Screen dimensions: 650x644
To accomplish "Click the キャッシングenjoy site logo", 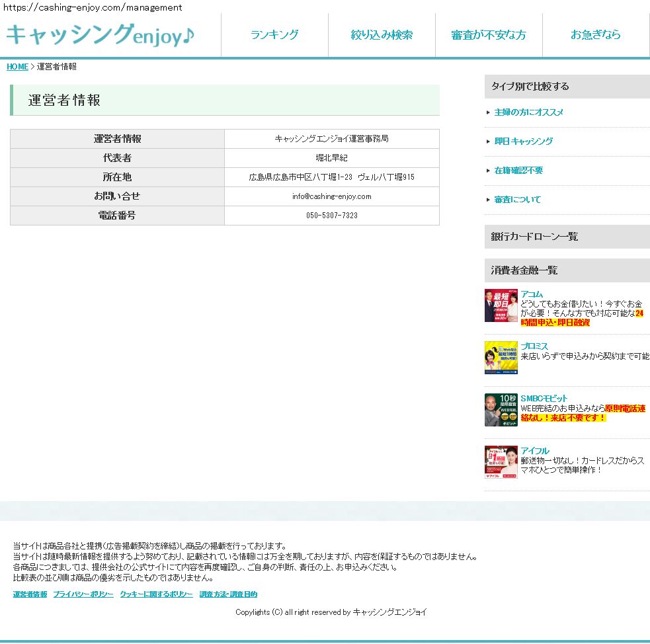I will (101, 34).
